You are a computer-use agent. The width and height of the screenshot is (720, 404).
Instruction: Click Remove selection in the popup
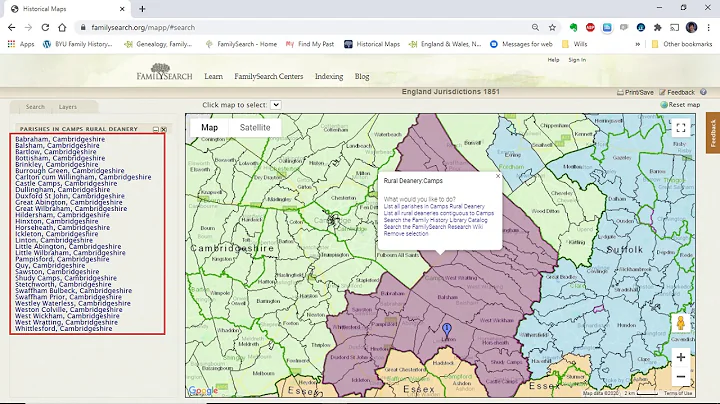[406, 234]
